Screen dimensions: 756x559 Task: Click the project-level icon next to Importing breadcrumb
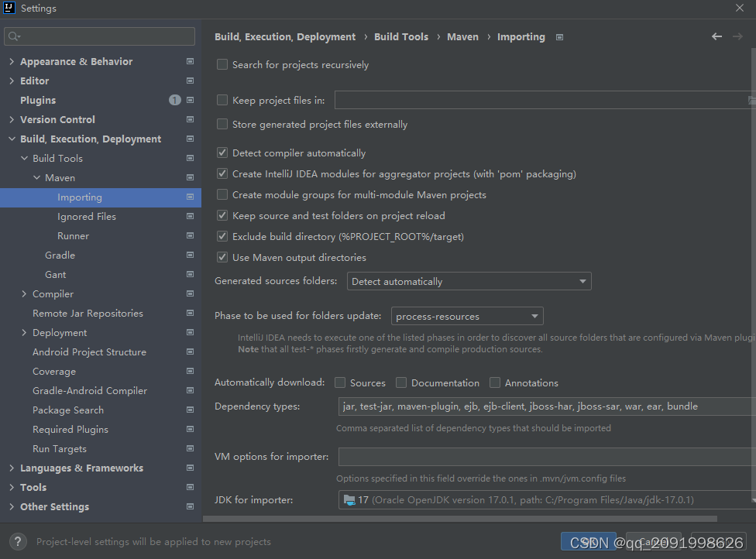pyautogui.click(x=559, y=37)
